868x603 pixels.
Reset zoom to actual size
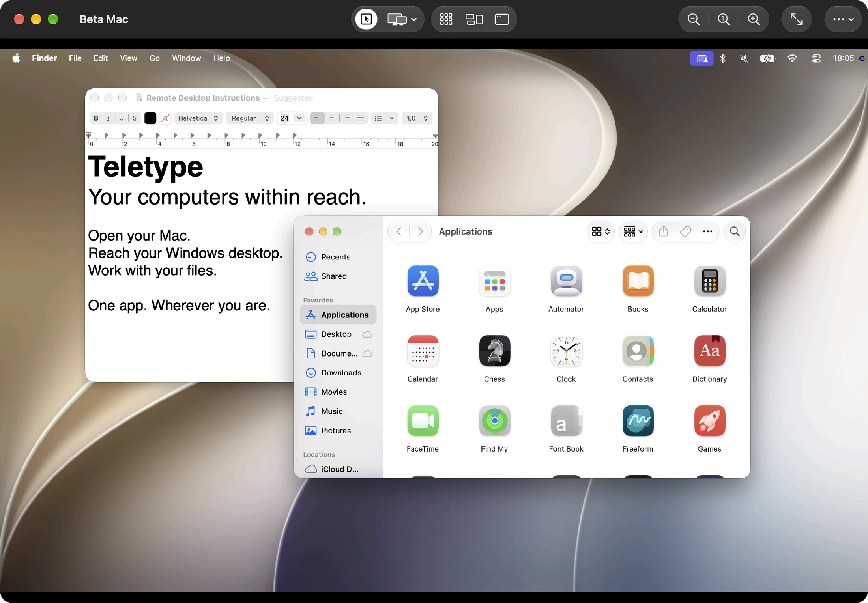point(723,19)
